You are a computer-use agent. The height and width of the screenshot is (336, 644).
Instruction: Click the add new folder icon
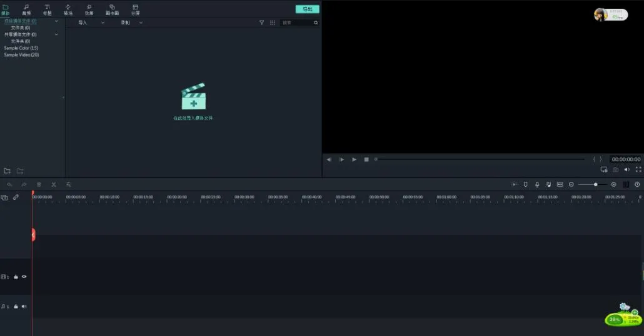[x=8, y=171]
